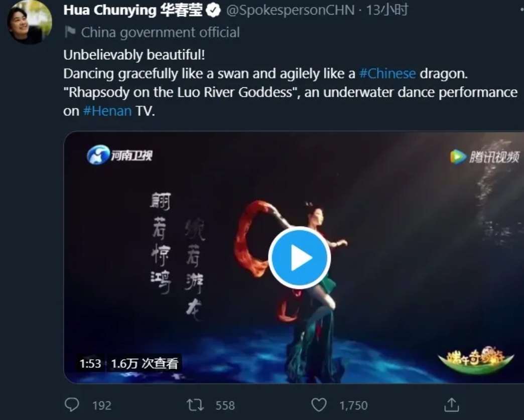
Task: Click the 1:53 video duration badge
Action: 90,363
